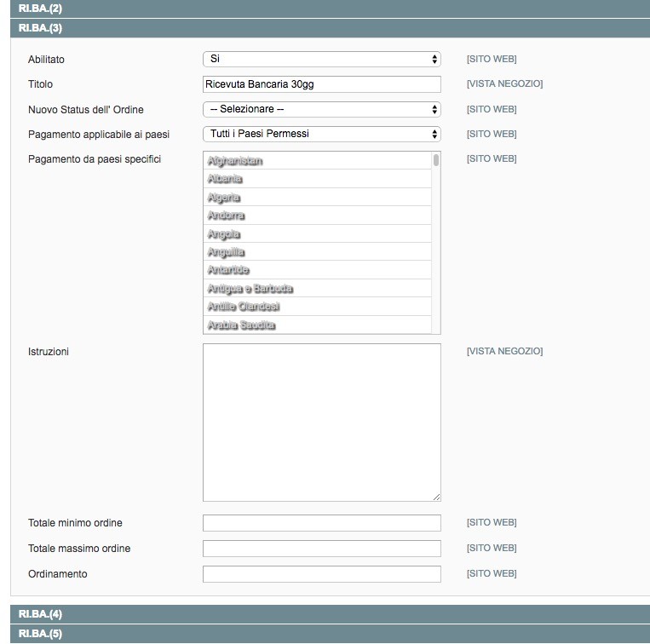Image resolution: width=650 pixels, height=644 pixels.
Task: Select Arabia Saudita in list
Action: [317, 325]
